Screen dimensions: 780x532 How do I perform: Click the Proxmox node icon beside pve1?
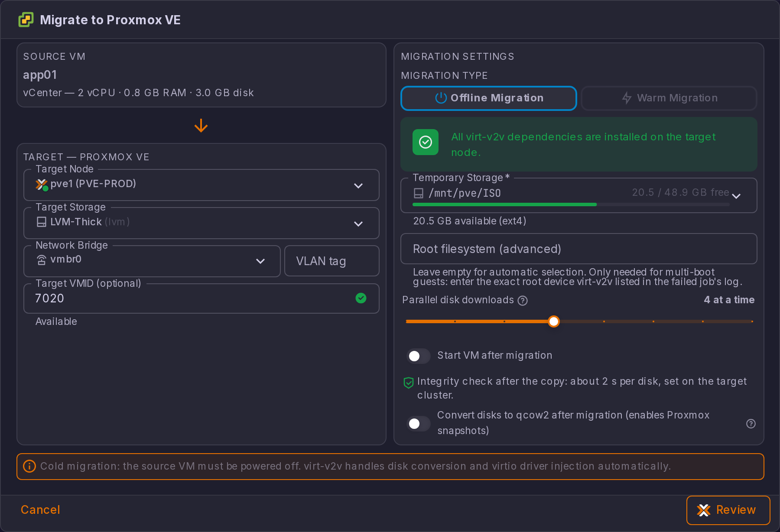tap(42, 185)
